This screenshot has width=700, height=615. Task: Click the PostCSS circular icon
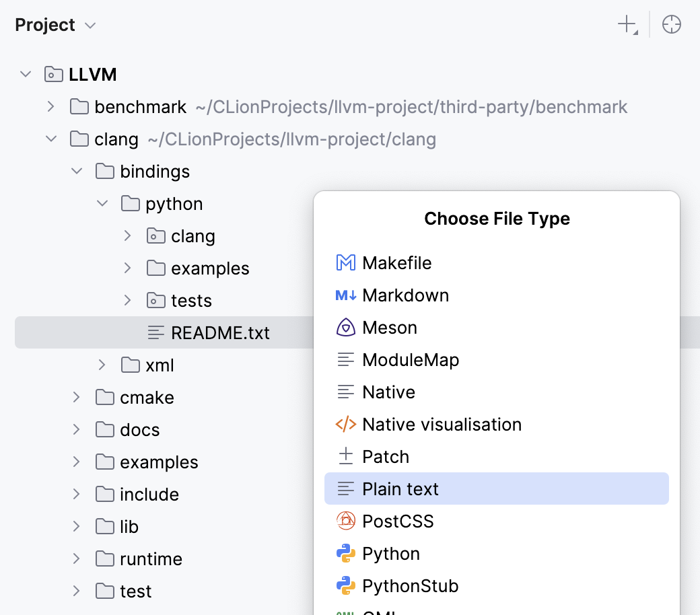coord(346,521)
